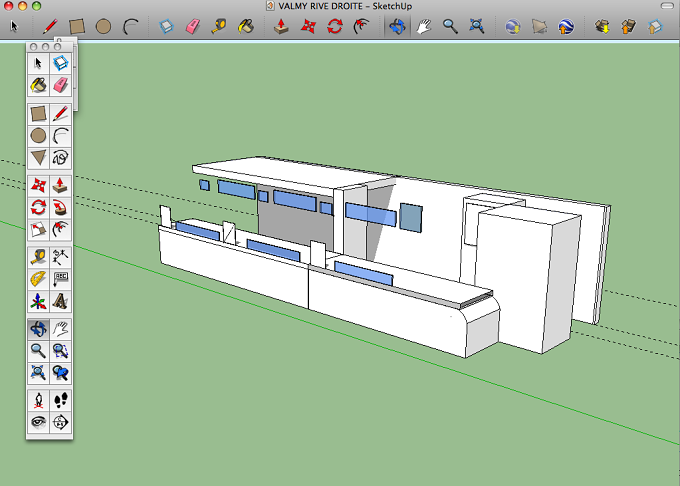The image size is (680, 486).
Task: Choose the Follow Me tool
Action: 60,207
